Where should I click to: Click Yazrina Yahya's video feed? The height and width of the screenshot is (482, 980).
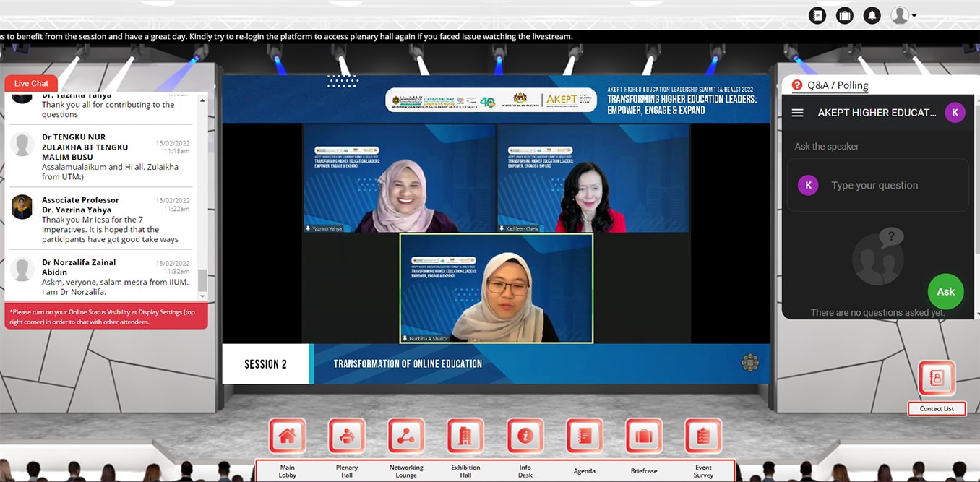tap(400, 178)
